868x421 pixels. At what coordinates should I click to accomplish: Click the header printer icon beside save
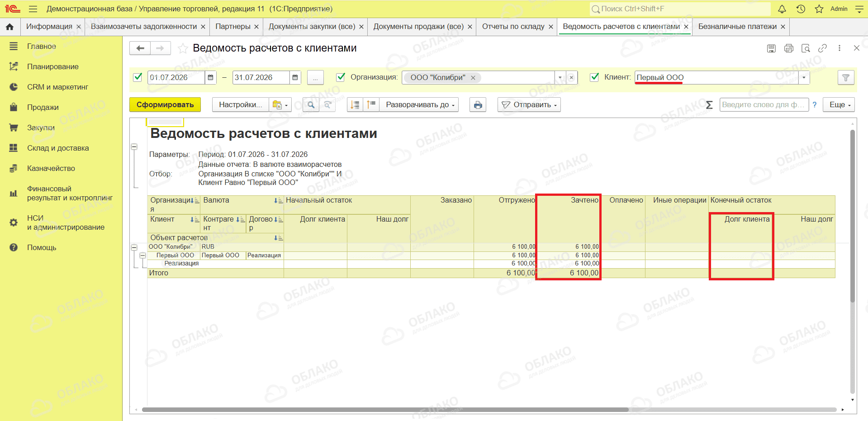(x=789, y=48)
